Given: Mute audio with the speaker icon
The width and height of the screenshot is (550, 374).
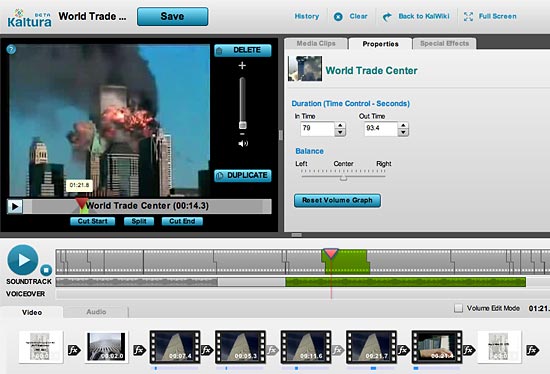Looking at the screenshot, I should 243,143.
